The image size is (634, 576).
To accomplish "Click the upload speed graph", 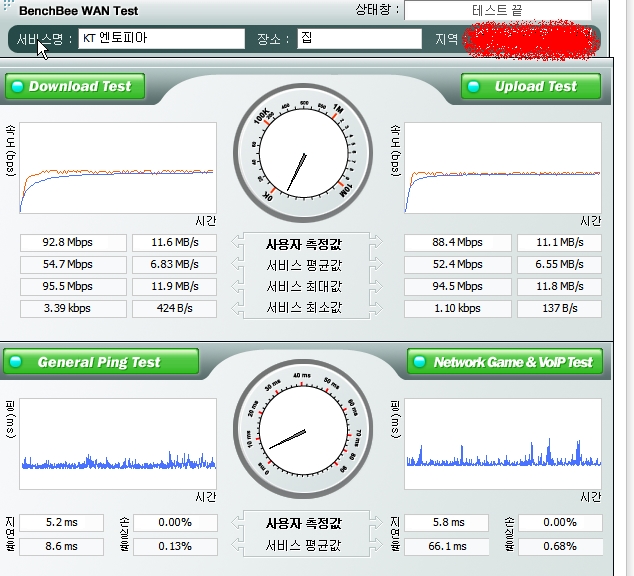I will point(503,168).
